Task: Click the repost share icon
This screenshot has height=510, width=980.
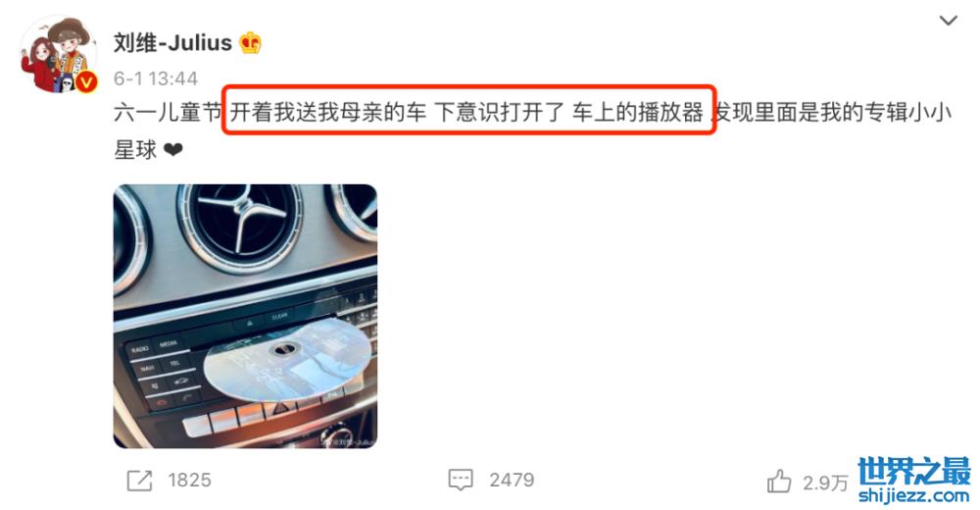Action: 139,481
